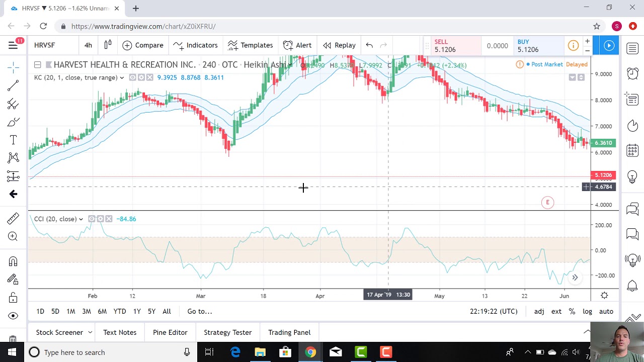644x362 pixels.
Task: Open the Ideas lightbulb panel
Action: click(632, 176)
